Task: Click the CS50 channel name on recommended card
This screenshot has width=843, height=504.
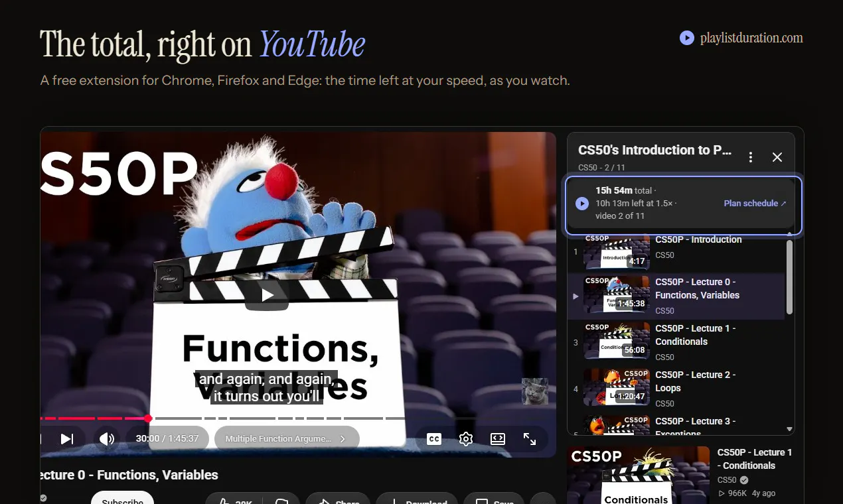Action: click(x=727, y=480)
